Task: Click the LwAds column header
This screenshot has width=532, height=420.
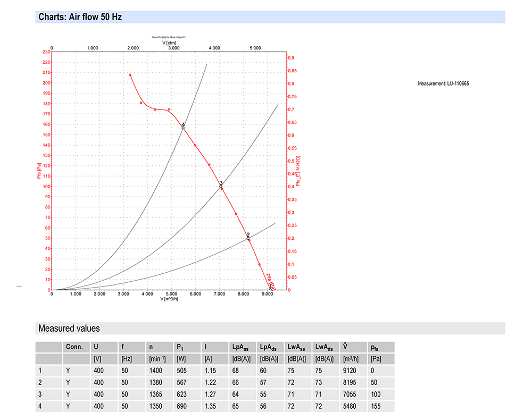Action: (x=324, y=347)
